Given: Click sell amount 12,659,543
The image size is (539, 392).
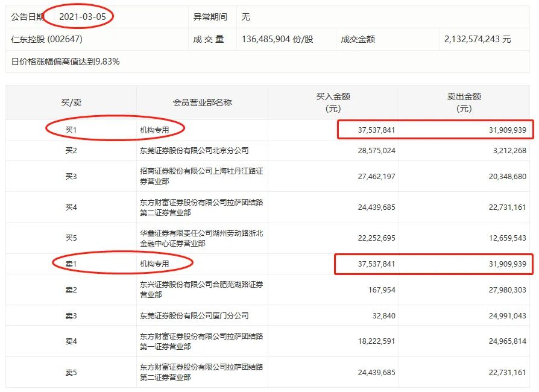Looking at the screenshot, I should click(x=508, y=238).
